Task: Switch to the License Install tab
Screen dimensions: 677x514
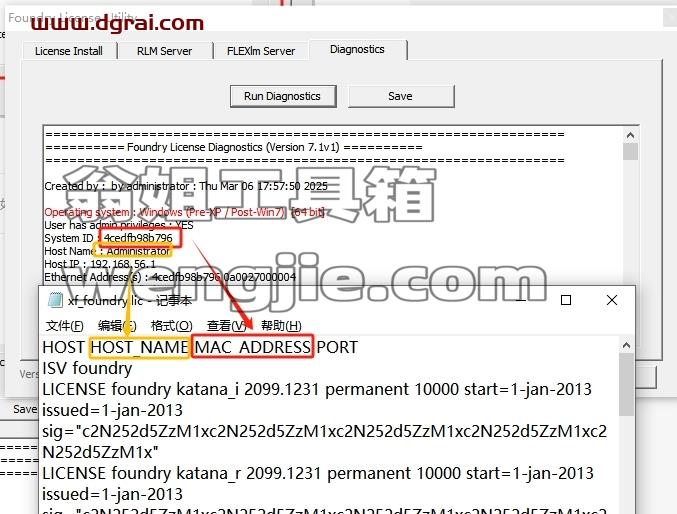Action: 69,51
